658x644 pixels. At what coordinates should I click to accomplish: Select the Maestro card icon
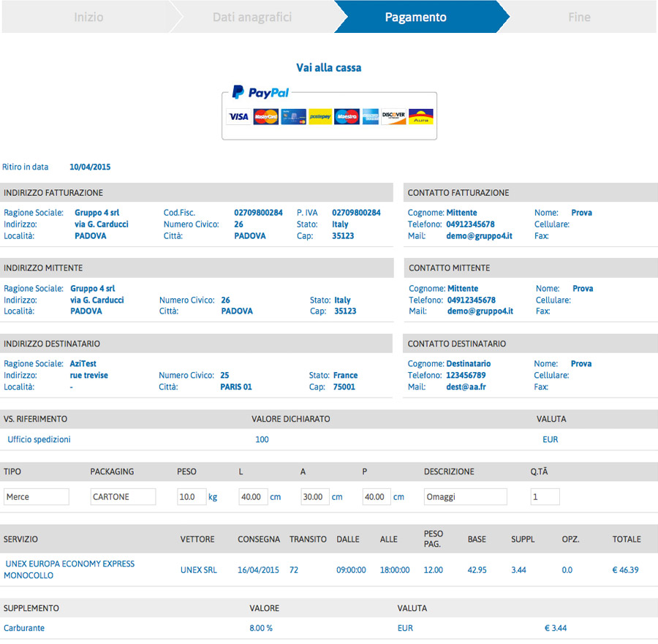pos(347,117)
